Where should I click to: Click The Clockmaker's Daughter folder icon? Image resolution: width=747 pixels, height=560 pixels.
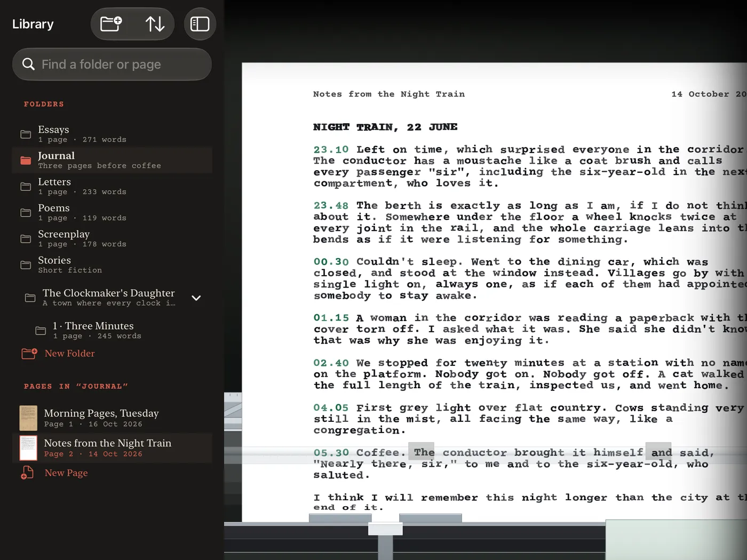30,298
